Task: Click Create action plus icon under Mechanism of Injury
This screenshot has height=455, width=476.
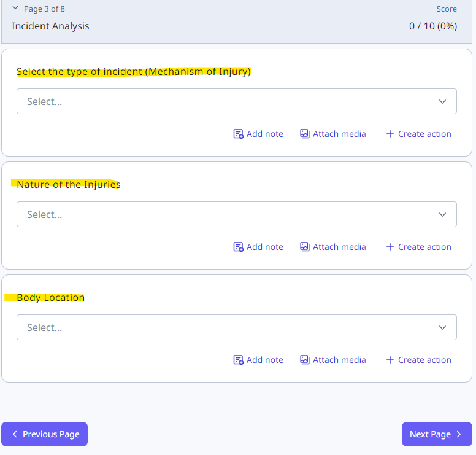Action: (x=390, y=134)
